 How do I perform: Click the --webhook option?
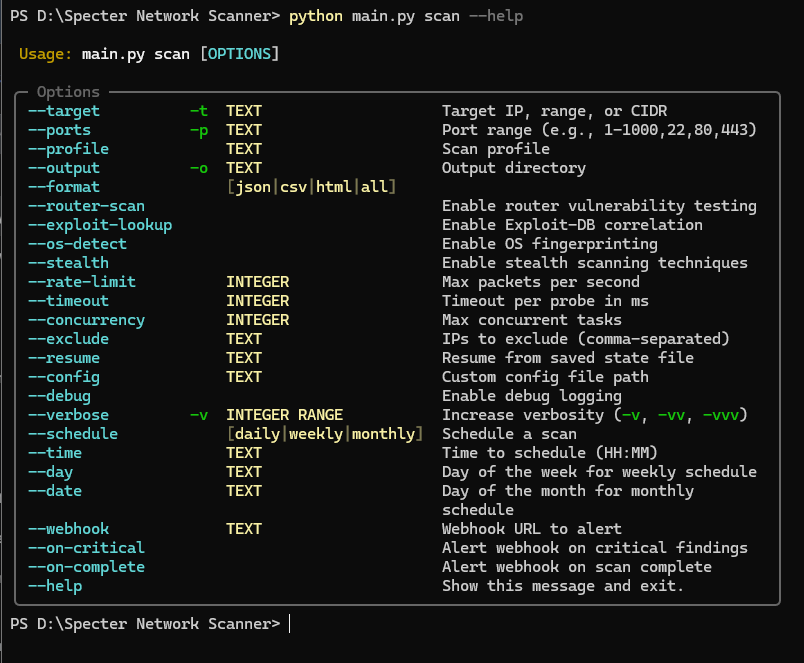(x=68, y=529)
